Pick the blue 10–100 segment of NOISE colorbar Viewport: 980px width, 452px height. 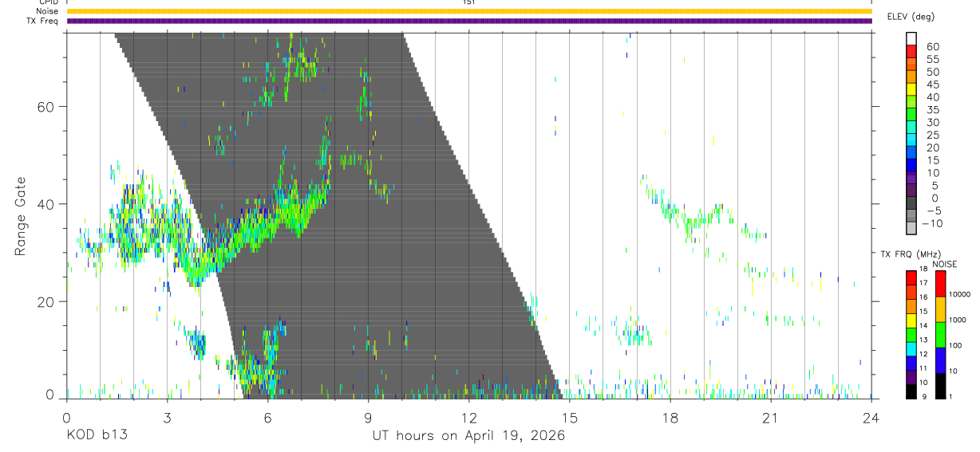(x=940, y=360)
